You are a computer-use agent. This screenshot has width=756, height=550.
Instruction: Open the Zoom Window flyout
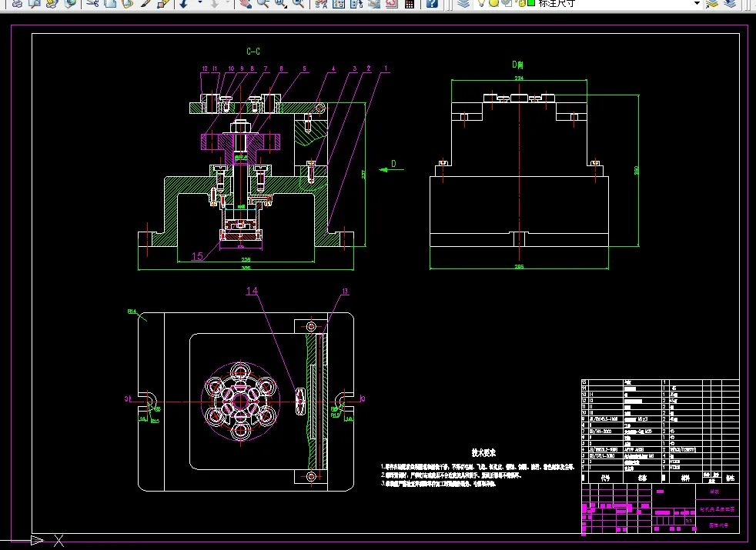click(280, 3)
